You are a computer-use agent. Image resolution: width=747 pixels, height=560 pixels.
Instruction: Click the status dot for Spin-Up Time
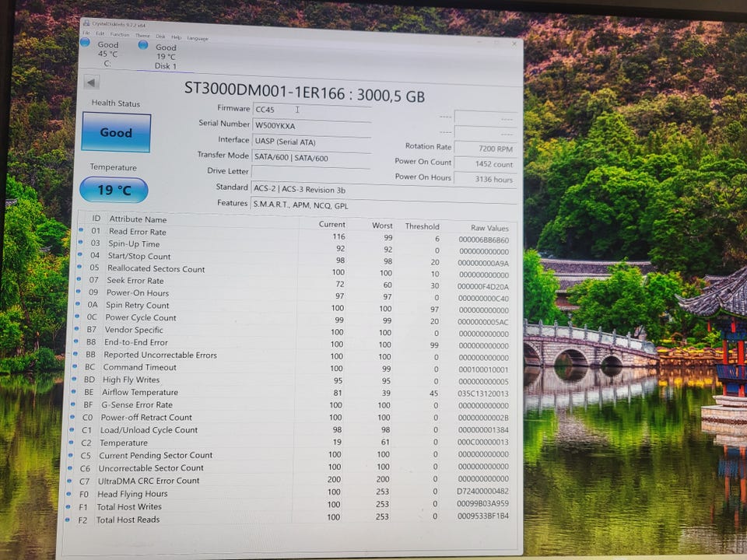(80, 243)
